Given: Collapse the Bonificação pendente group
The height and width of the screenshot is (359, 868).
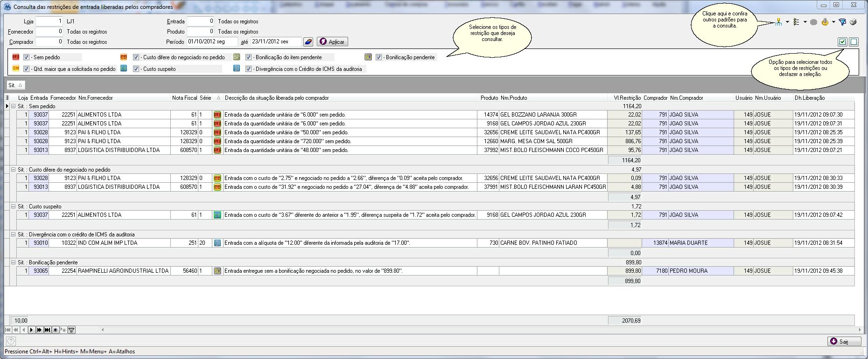Looking at the screenshot, I should pos(14,262).
